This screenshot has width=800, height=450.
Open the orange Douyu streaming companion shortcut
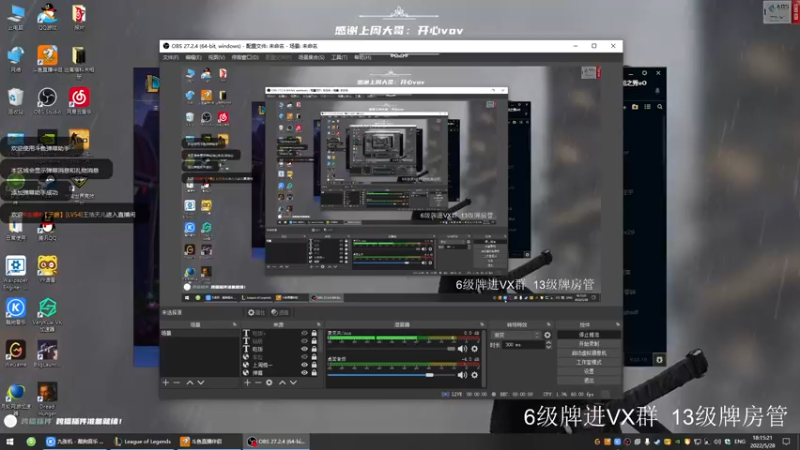[47, 59]
